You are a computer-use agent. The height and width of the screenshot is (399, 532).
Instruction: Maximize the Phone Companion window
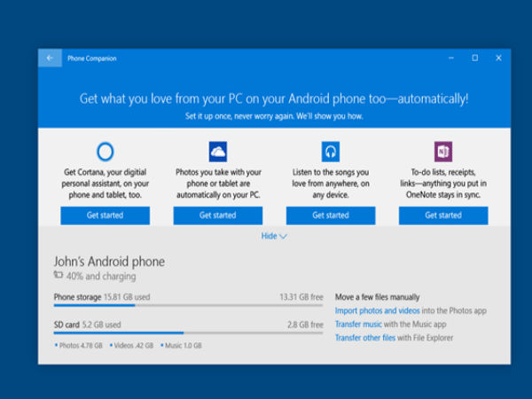(x=474, y=59)
